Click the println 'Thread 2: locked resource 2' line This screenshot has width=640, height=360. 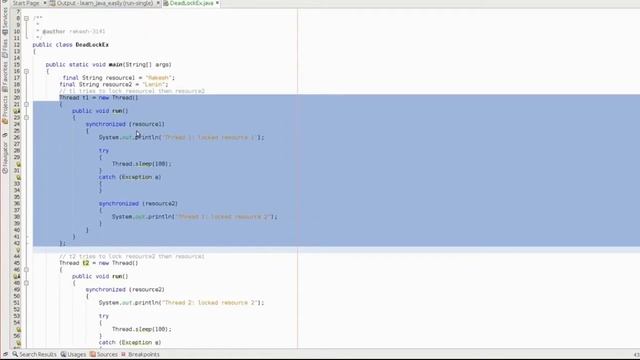(181, 303)
